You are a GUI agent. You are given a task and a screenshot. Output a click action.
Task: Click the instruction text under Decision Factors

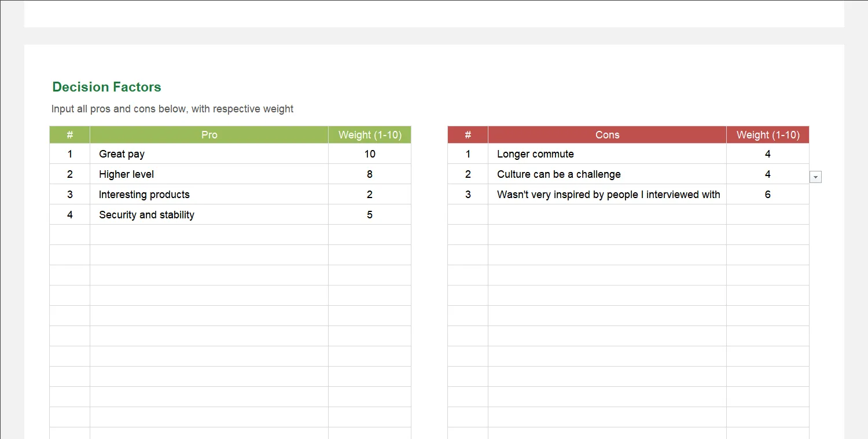tap(172, 108)
